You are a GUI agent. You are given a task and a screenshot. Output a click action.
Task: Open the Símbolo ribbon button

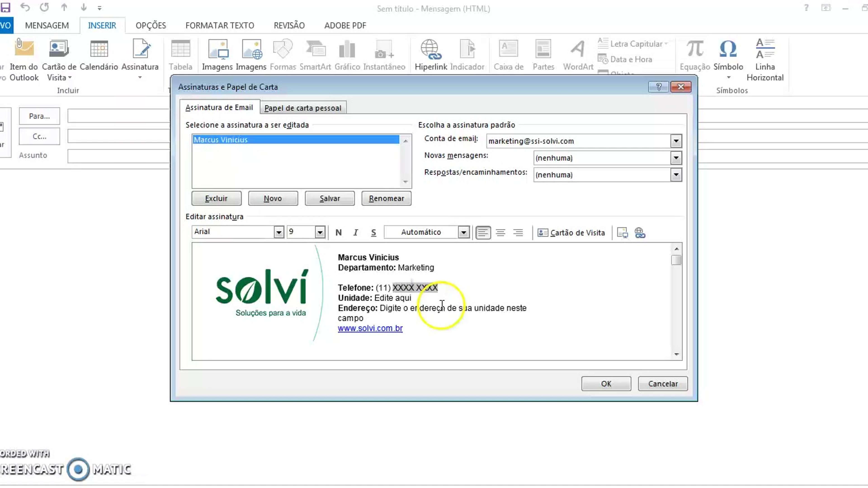coord(728,60)
